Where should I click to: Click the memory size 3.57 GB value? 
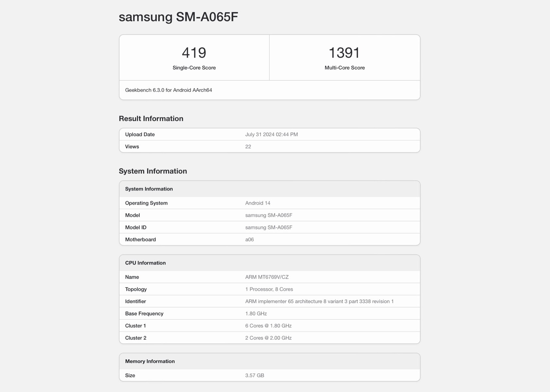tap(254, 375)
